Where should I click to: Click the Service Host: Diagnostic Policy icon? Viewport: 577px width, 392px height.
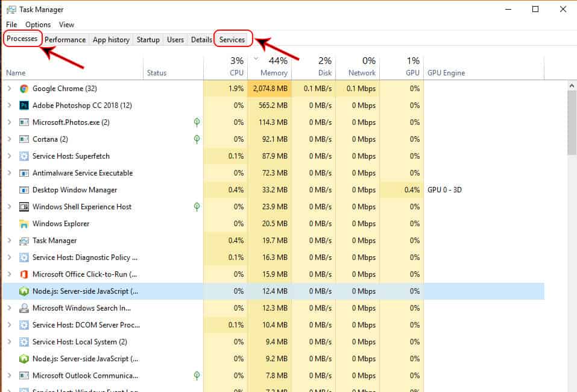pyautogui.click(x=24, y=258)
